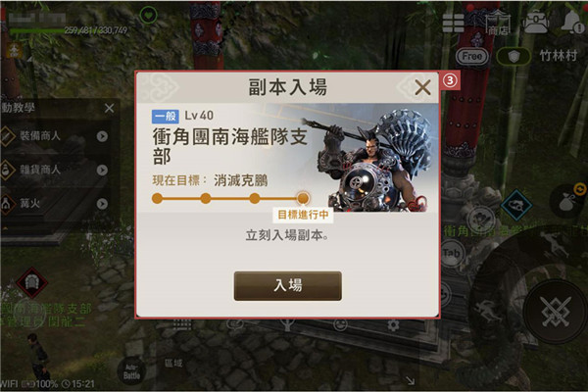
Task: Click the 入場 button to enter the dungeon
Action: (x=287, y=286)
